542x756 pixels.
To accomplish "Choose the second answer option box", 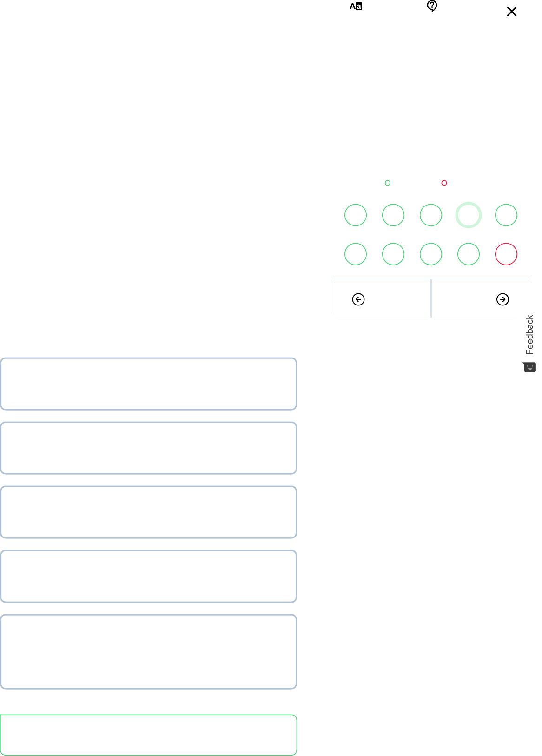I will point(148,448).
